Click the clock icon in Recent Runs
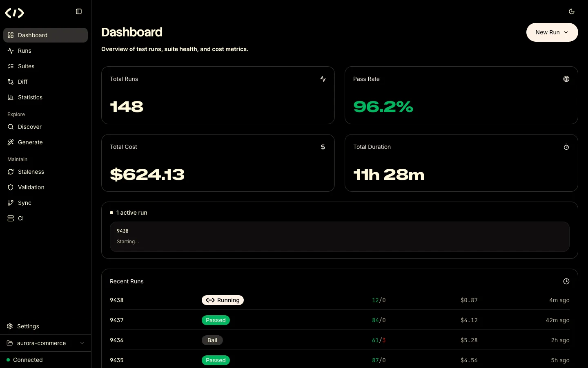Viewport: 588px width, 368px height. click(566, 281)
